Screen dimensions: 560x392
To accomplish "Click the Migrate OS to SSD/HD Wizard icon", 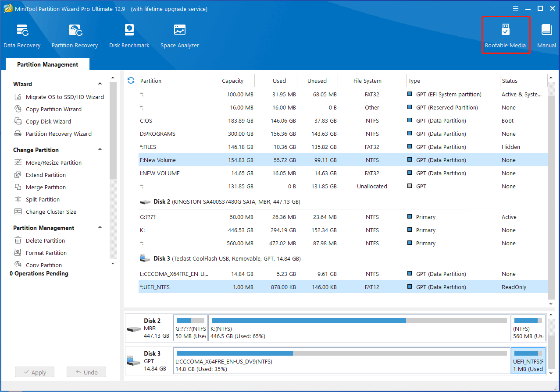I will coord(18,97).
